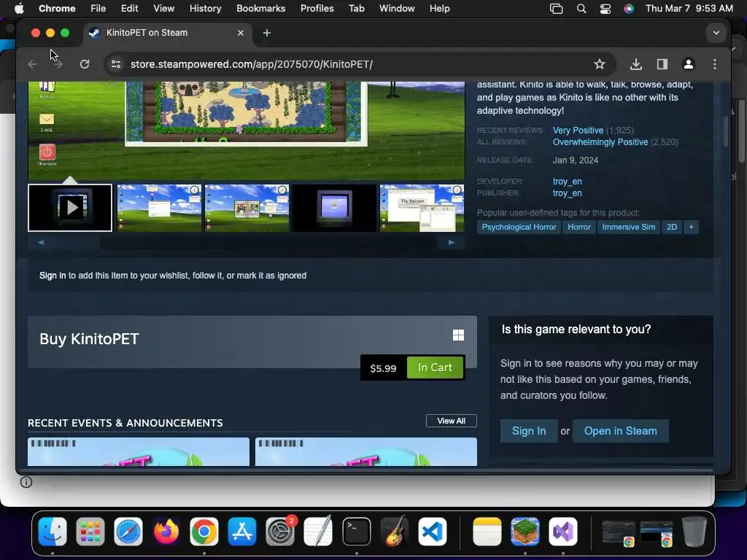Open Chrome profile icon
The height and width of the screenshot is (560, 747).
pyautogui.click(x=689, y=64)
